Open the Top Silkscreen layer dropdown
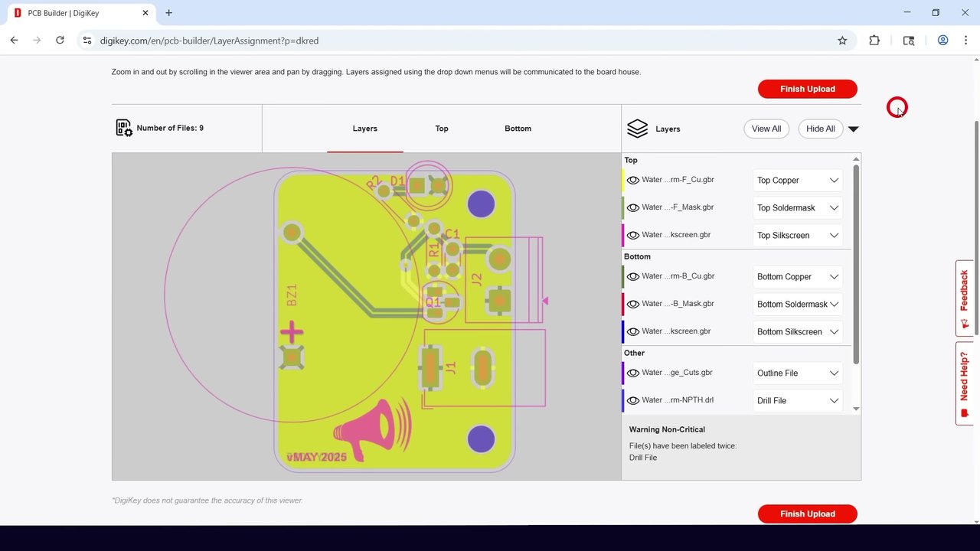The height and width of the screenshot is (551, 980). point(798,236)
